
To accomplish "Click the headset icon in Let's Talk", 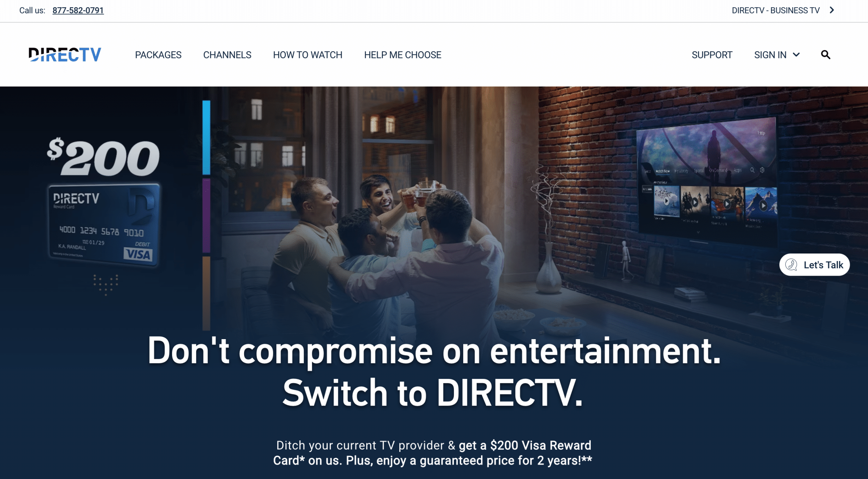I will 791,265.
